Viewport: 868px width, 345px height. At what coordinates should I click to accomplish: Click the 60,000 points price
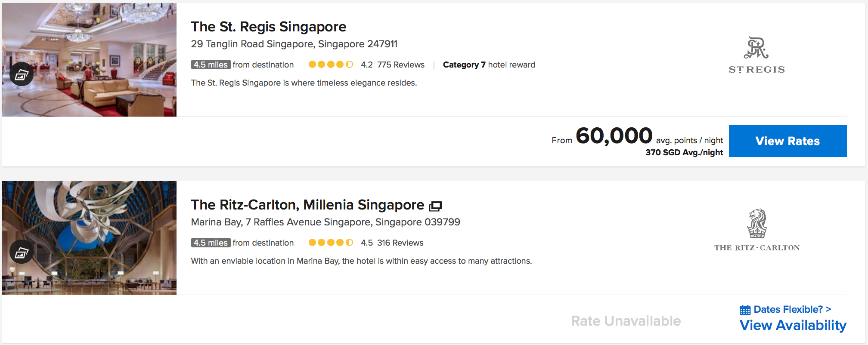tap(614, 136)
